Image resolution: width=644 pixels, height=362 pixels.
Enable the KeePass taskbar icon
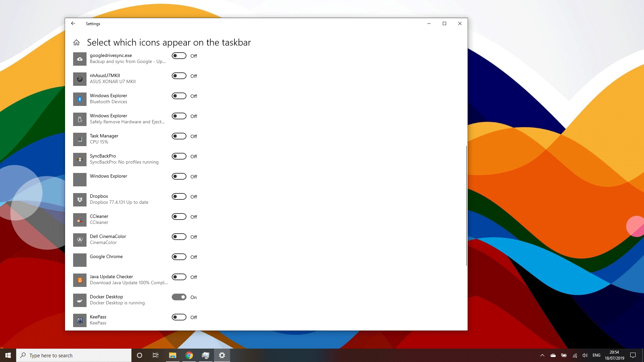pos(179,317)
